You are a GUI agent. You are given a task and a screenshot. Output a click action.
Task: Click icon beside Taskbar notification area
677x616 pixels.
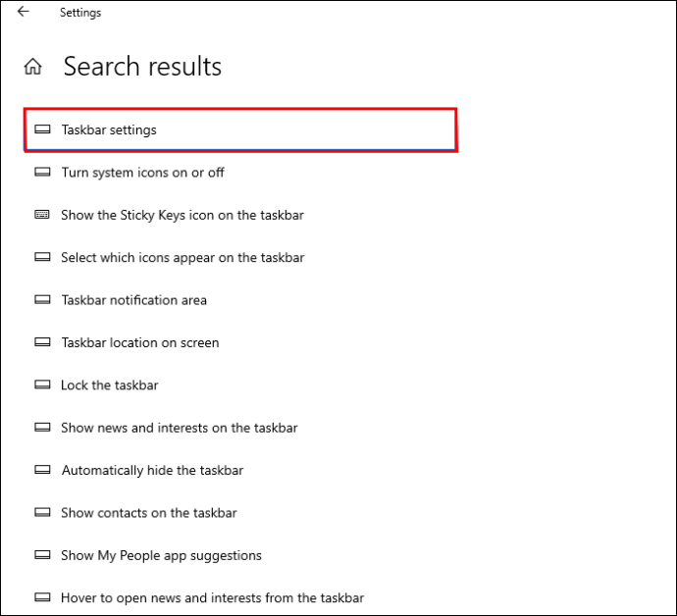click(42, 299)
